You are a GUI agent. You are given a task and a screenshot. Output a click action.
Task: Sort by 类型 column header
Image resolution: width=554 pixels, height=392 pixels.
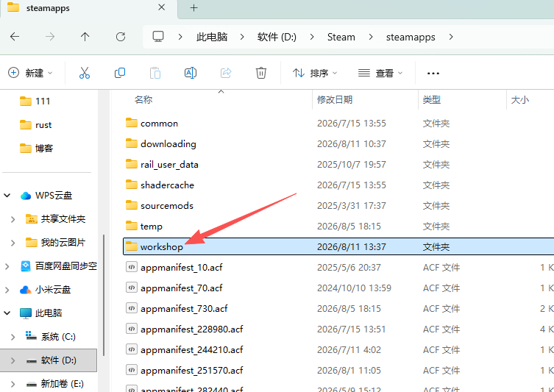pos(431,100)
